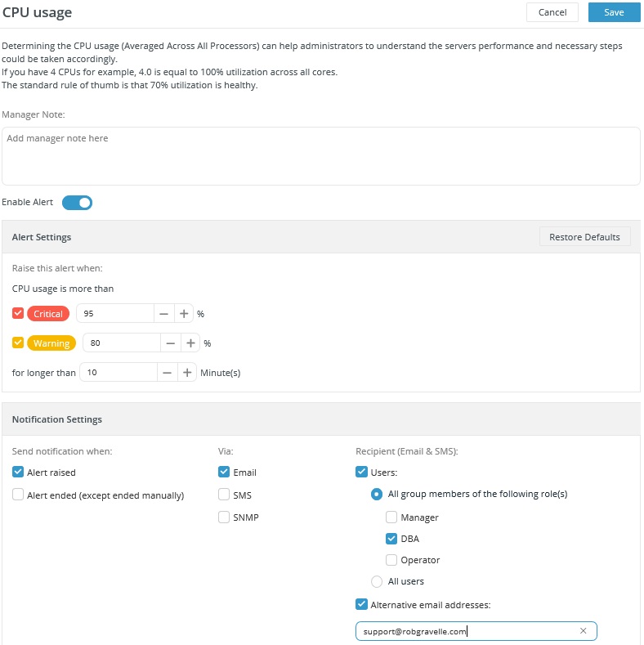Check the Manager role checkbox
This screenshot has width=644, height=645.
[391, 517]
